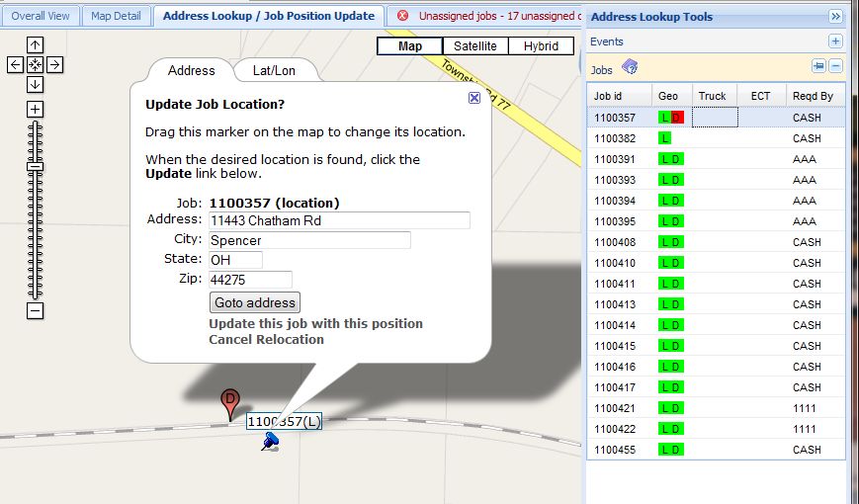The image size is (859, 504).
Task: Collapse the Jobs section
Action: click(835, 66)
